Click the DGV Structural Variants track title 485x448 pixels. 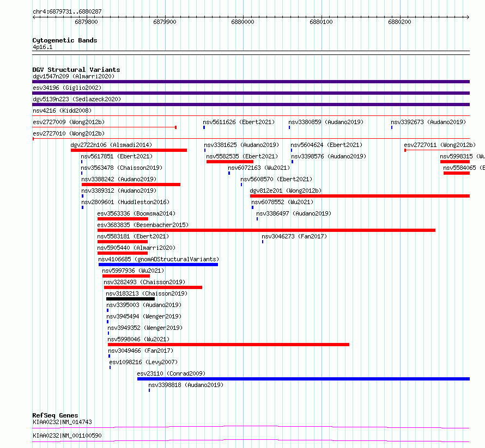pyautogui.click(x=76, y=70)
